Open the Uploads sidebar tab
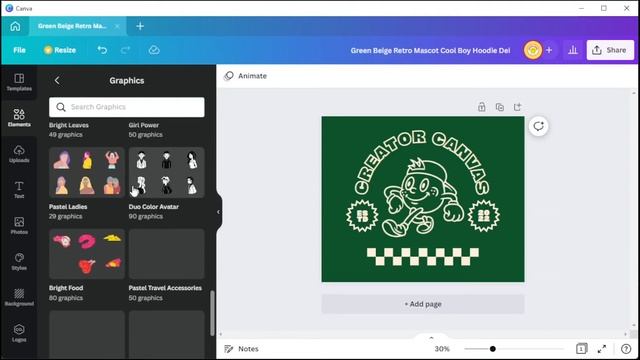640x360 pixels. point(19,154)
